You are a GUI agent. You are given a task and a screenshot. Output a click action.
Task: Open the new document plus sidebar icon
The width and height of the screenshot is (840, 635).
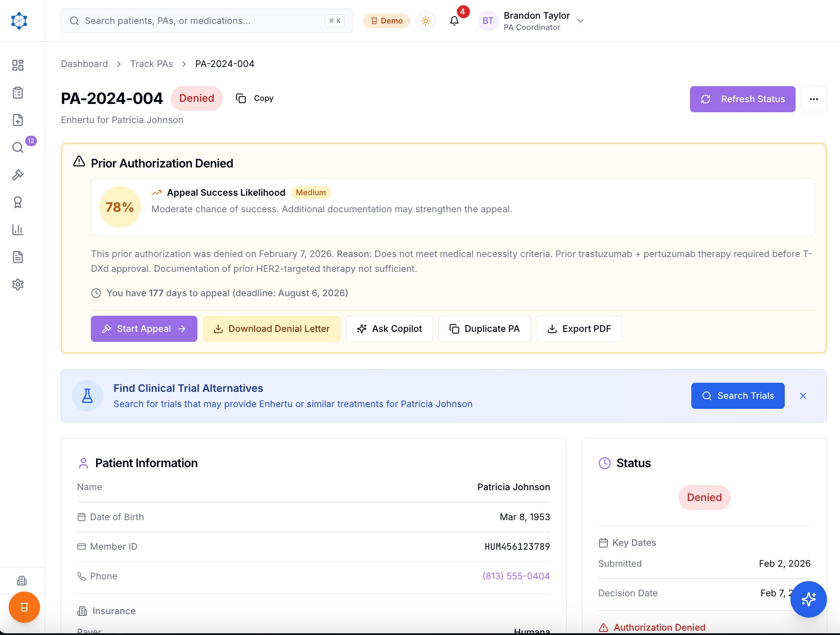coord(18,120)
